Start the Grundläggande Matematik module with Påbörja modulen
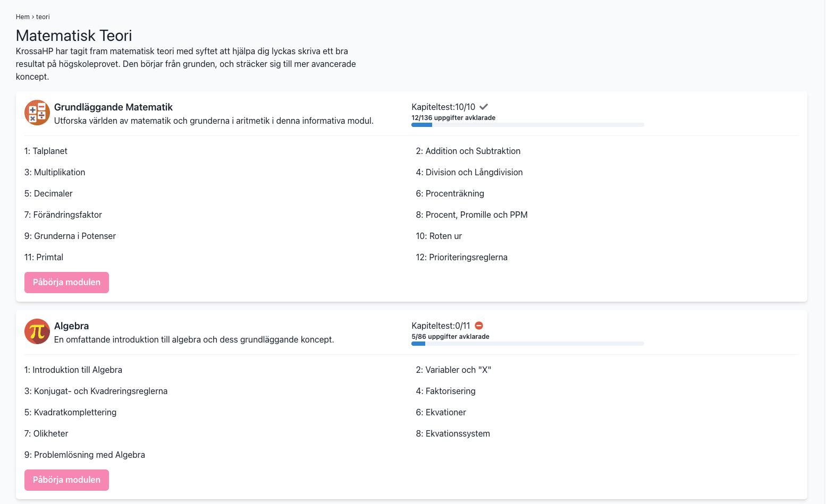Viewport: 826px width, 504px height. [x=66, y=283]
